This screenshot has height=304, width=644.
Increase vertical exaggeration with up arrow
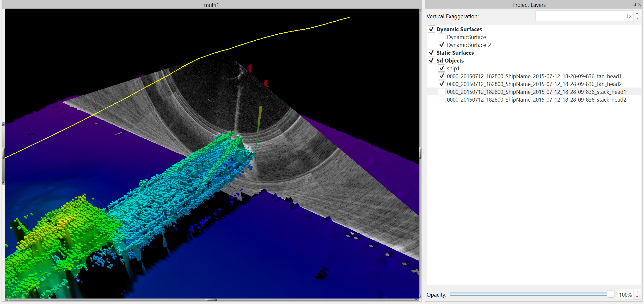click(637, 14)
